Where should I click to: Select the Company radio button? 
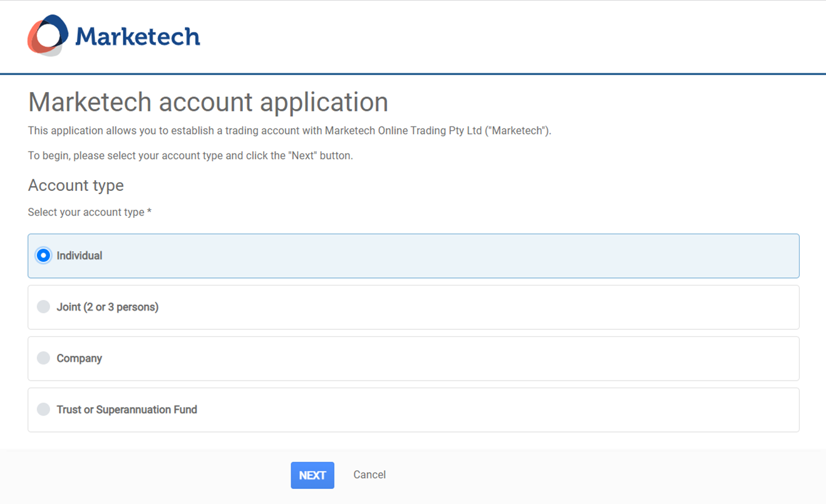click(43, 358)
